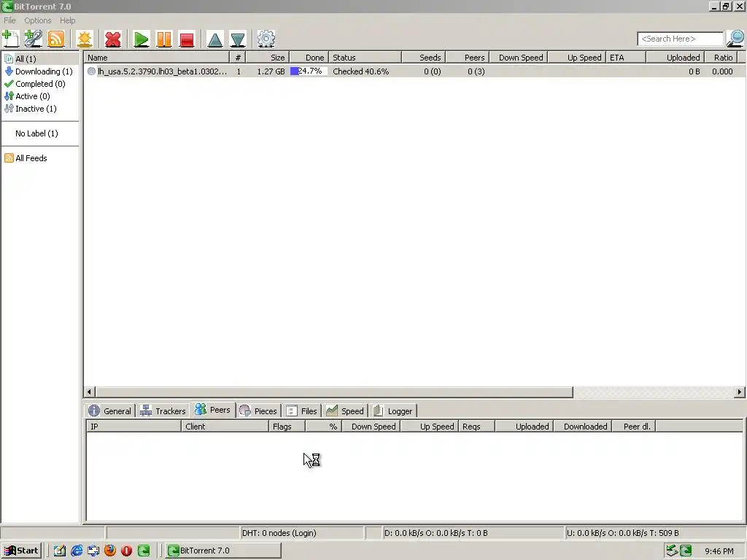Stop the torrent with the red stop icon
This screenshot has width=747, height=560.
[x=187, y=39]
